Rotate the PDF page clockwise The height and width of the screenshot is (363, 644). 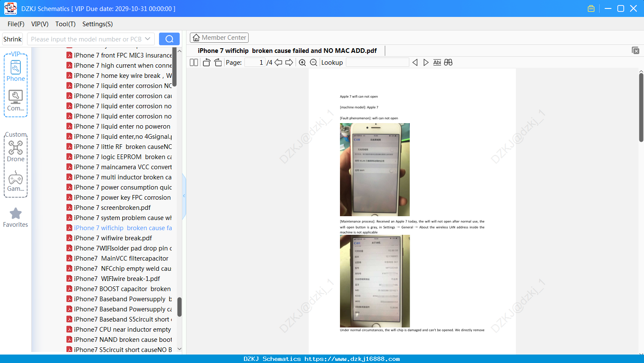pos(218,63)
